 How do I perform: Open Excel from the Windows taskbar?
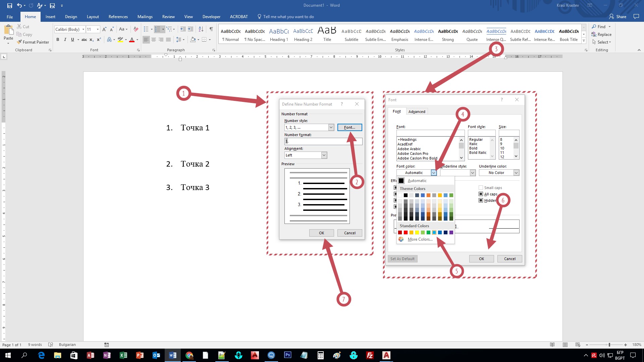click(x=123, y=355)
